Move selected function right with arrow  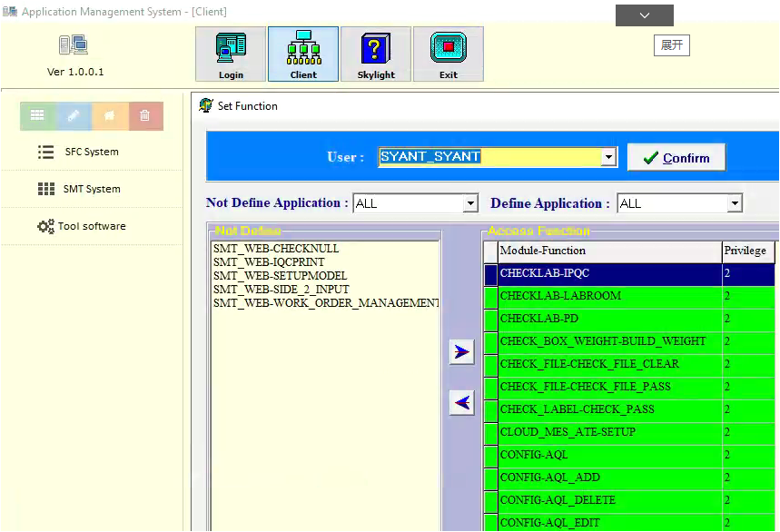462,352
